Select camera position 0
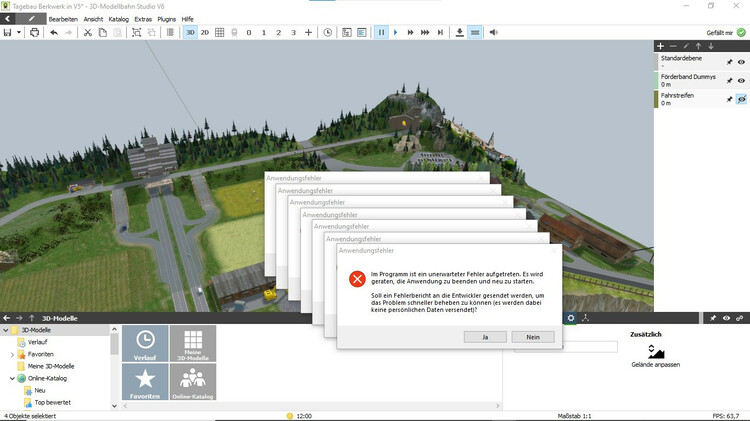Image resolution: width=750 pixels, height=421 pixels. (249, 33)
